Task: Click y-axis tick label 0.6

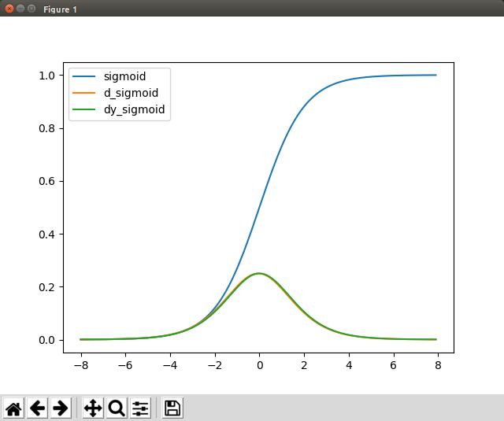Action: click(x=47, y=181)
